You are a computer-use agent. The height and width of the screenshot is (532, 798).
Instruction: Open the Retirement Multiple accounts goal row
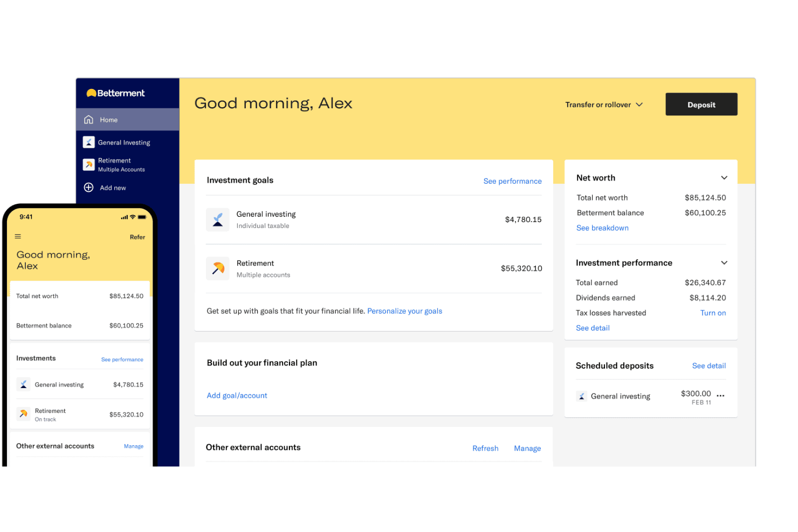pos(374,268)
